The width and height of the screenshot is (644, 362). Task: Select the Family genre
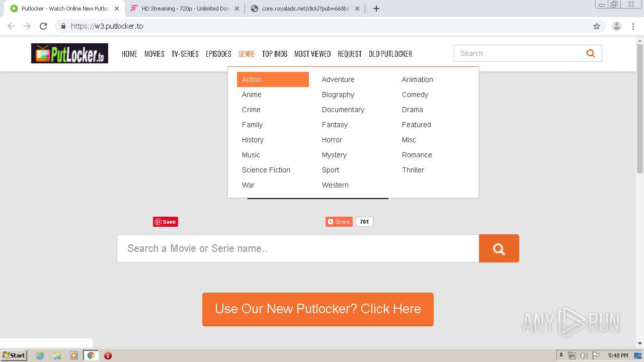pos(253,125)
